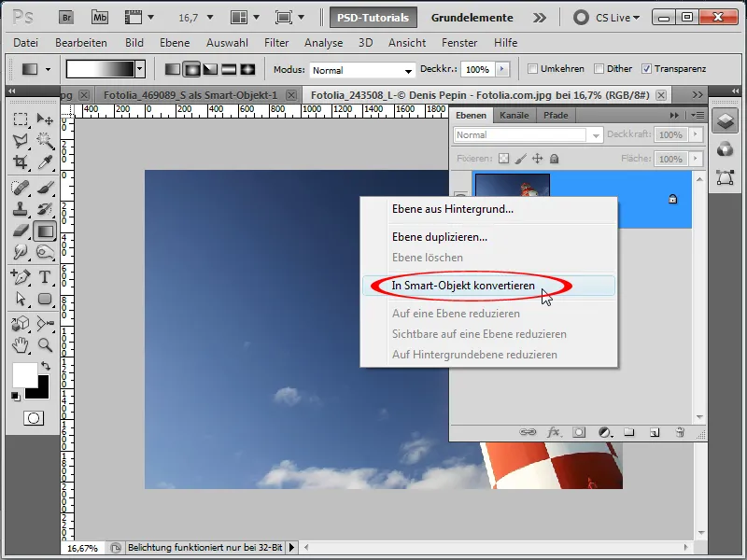This screenshot has height=560, width=747.
Task: Open the gradient picker dropdown arrow
Action: 139,69
